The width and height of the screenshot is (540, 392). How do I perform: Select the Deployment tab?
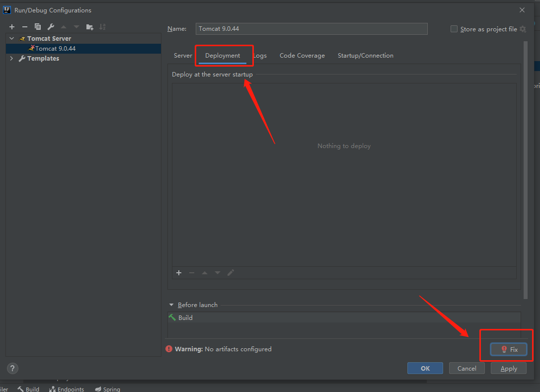[x=223, y=56]
